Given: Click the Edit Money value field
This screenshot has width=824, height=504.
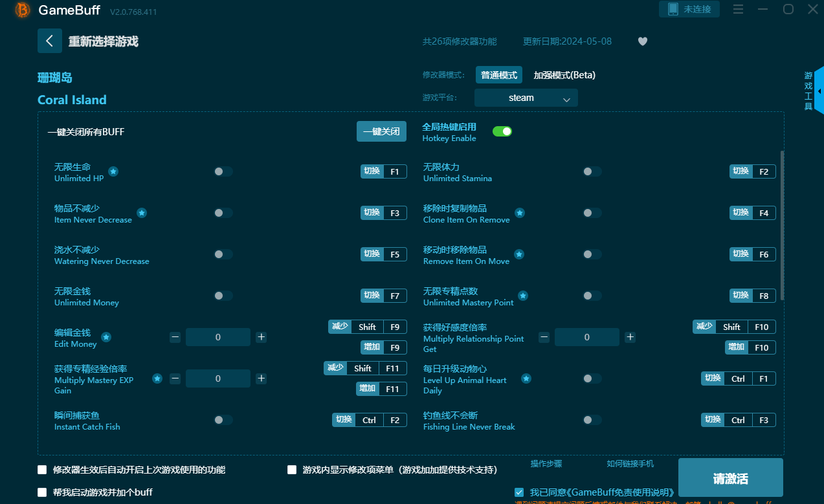Looking at the screenshot, I should coord(218,337).
